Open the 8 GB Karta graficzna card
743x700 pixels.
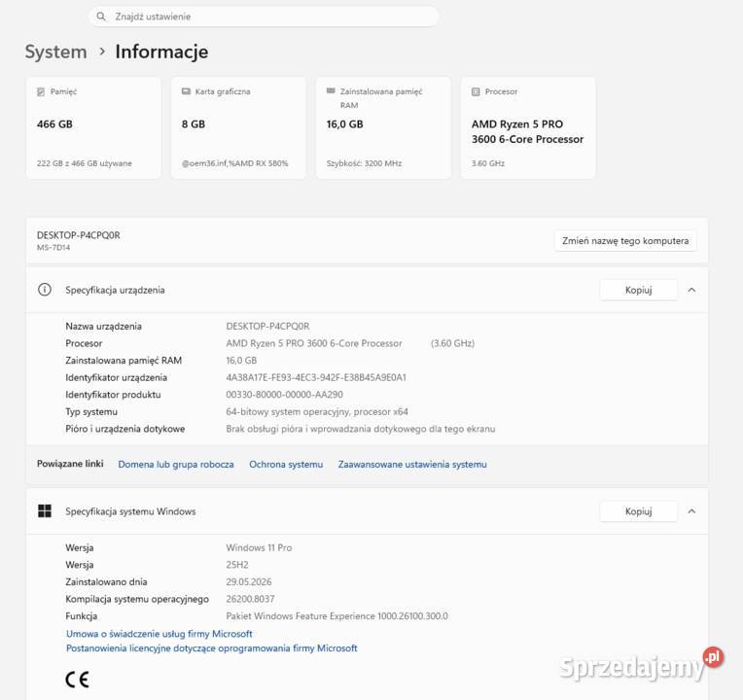(238, 128)
